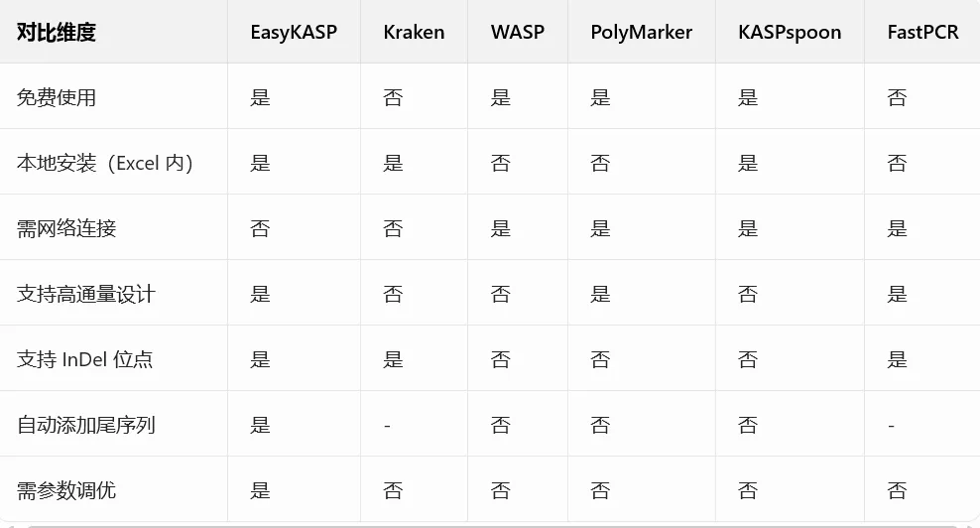Viewport: 980px width, 528px height.
Task: Click the FastPCR column header
Action: coord(922,32)
